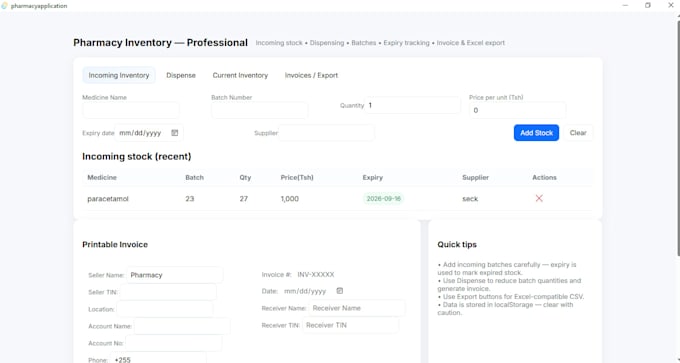Click the Seller TIN field
The width and height of the screenshot is (680, 363).
pos(168,292)
